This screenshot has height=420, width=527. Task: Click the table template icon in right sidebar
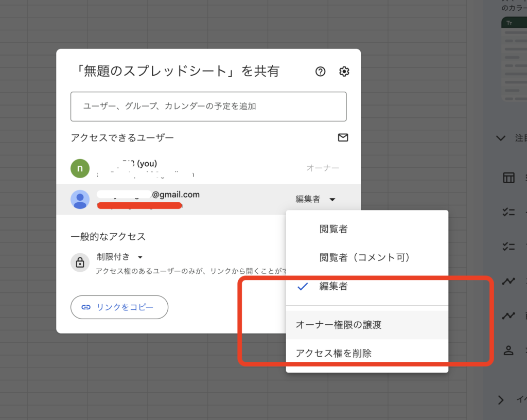[x=508, y=178]
